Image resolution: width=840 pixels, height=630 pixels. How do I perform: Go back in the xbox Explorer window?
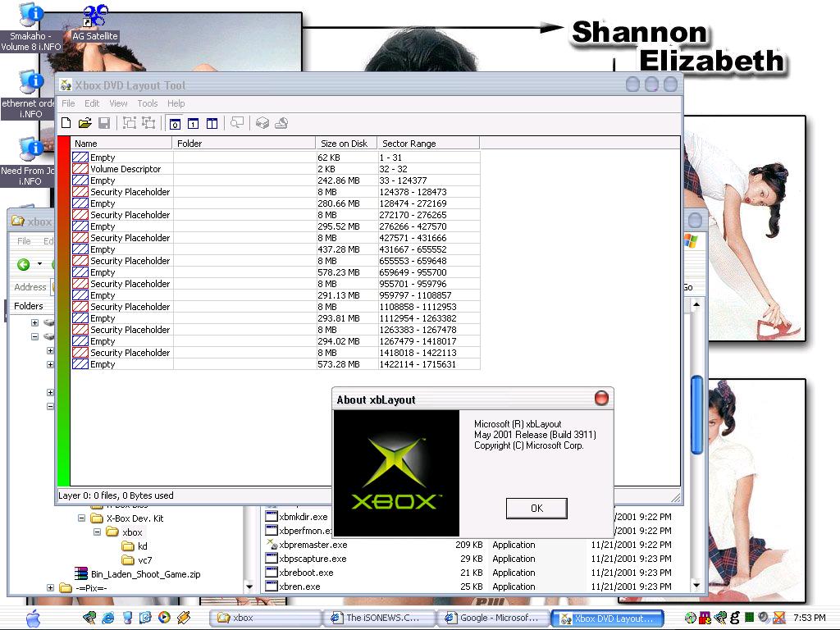24,264
